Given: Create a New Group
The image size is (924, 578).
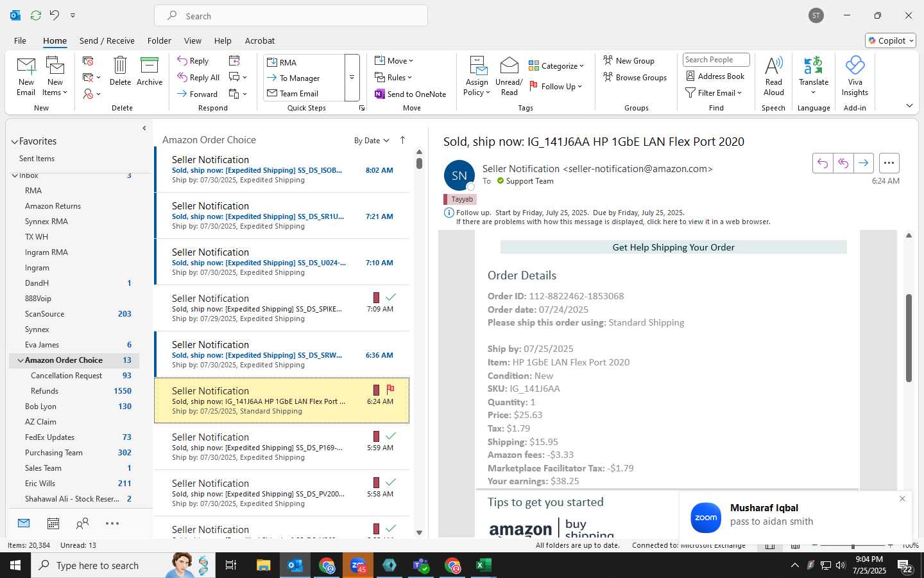Looking at the screenshot, I should coord(629,60).
